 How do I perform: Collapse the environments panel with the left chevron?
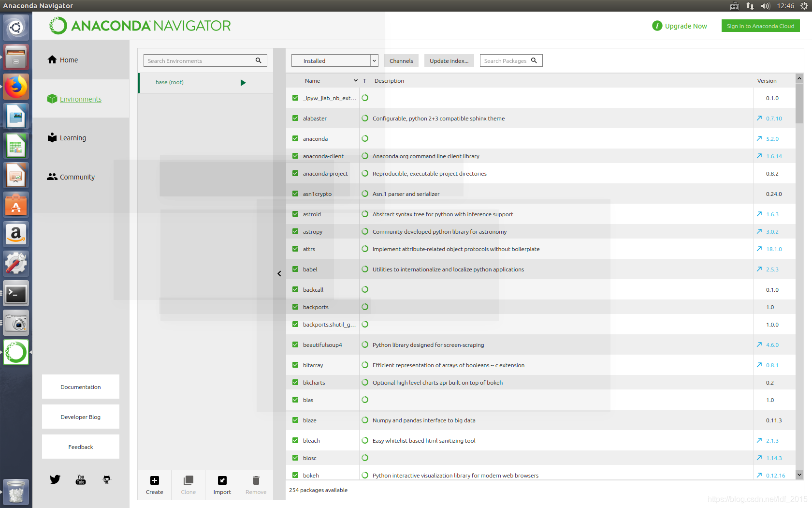click(279, 273)
